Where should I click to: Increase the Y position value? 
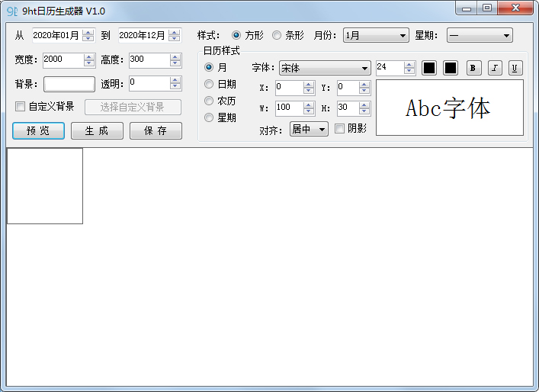364,85
